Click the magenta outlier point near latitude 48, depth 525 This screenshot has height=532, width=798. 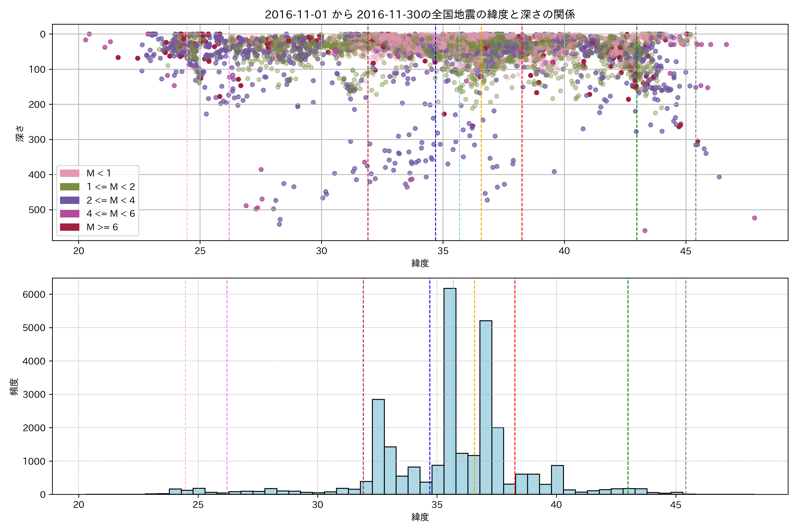pos(754,218)
